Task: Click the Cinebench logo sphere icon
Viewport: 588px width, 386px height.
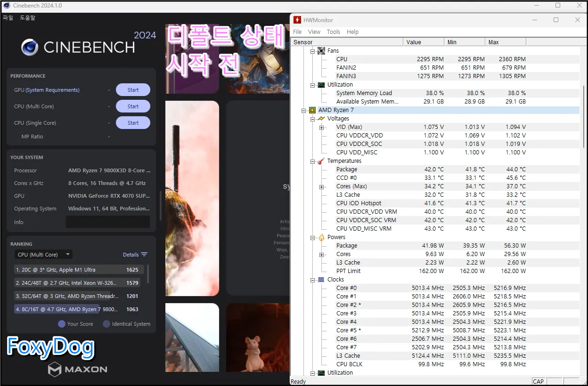Action: (x=30, y=48)
